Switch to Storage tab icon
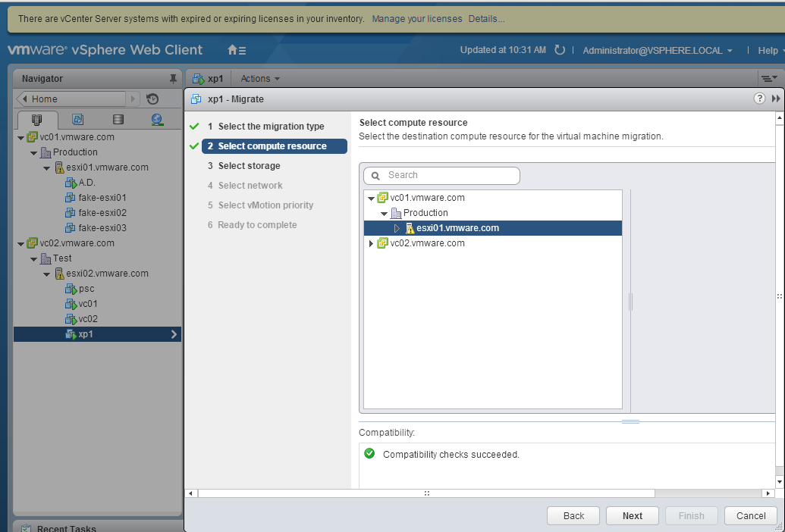Image resolution: width=785 pixels, height=532 pixels. click(x=118, y=120)
